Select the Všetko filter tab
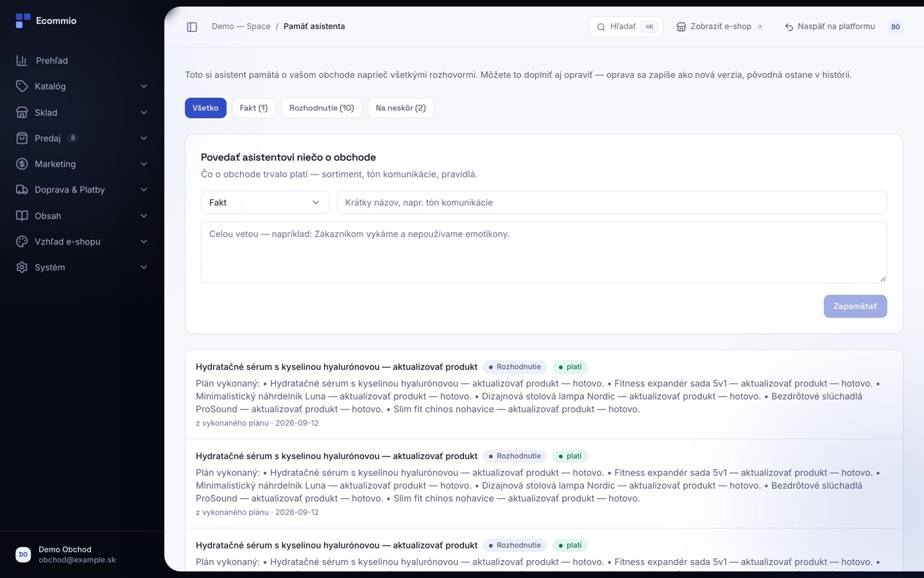 [205, 108]
